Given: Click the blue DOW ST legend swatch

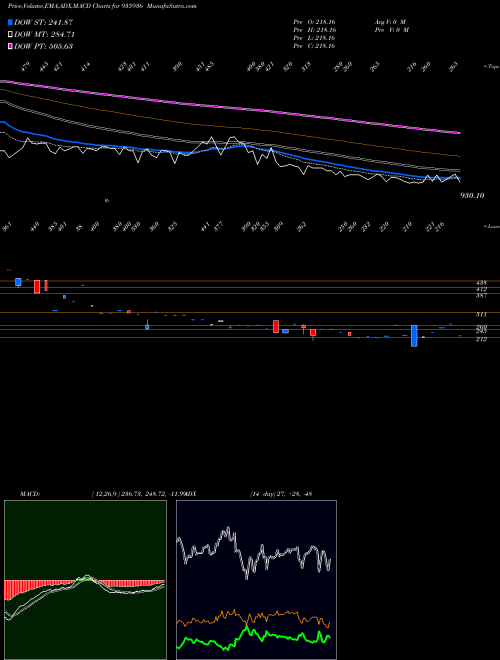Looking at the screenshot, I should pos(10,22).
